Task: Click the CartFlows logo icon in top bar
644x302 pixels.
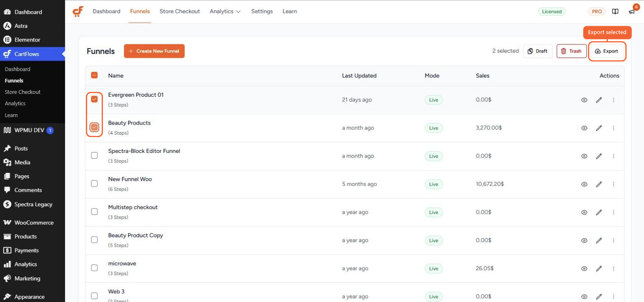Action: 78,12
